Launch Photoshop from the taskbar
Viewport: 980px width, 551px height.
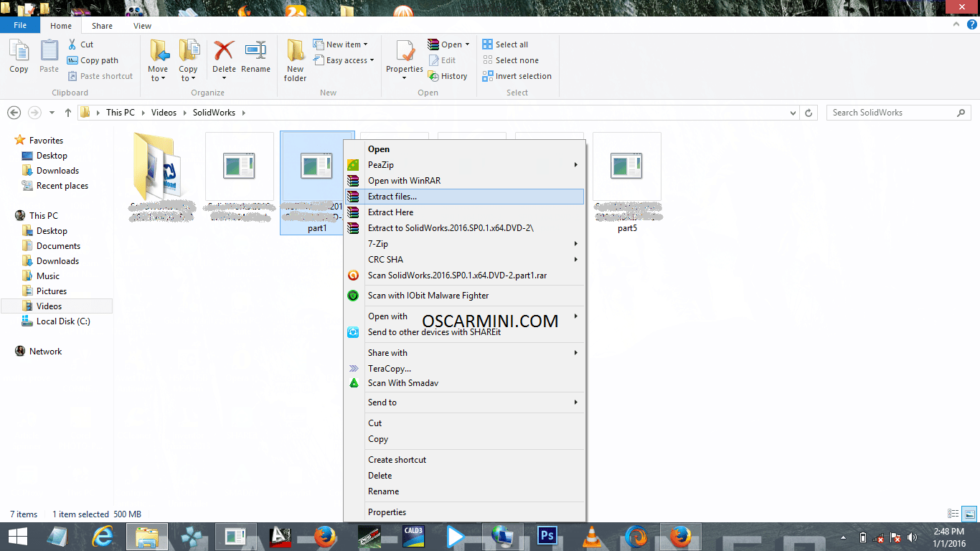[x=547, y=537]
